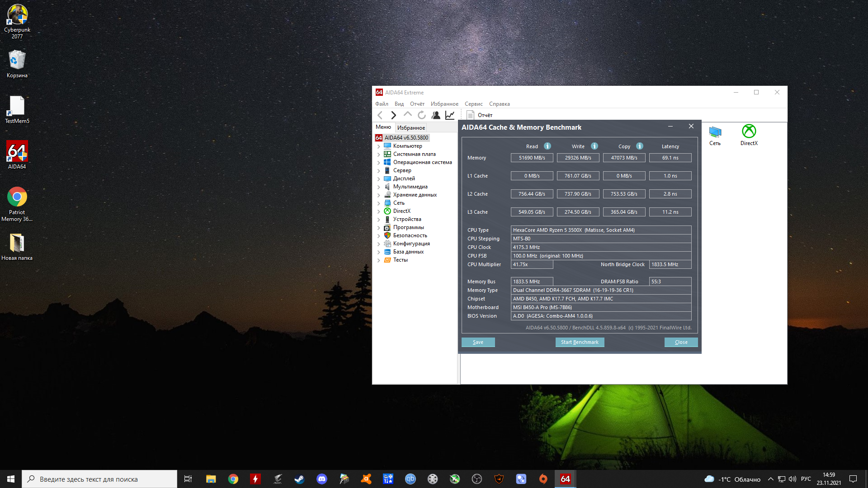The height and width of the screenshot is (488, 868).
Task: Open Steam from the taskbar
Action: point(299,479)
